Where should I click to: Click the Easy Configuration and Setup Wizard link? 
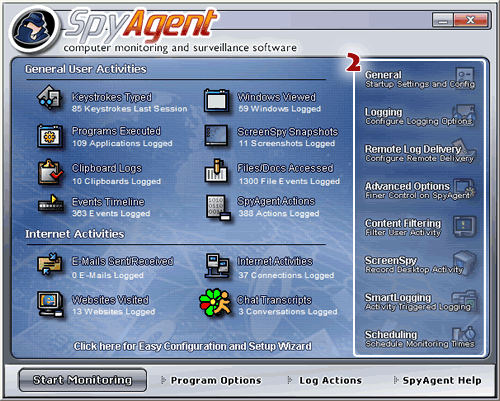click(193, 346)
